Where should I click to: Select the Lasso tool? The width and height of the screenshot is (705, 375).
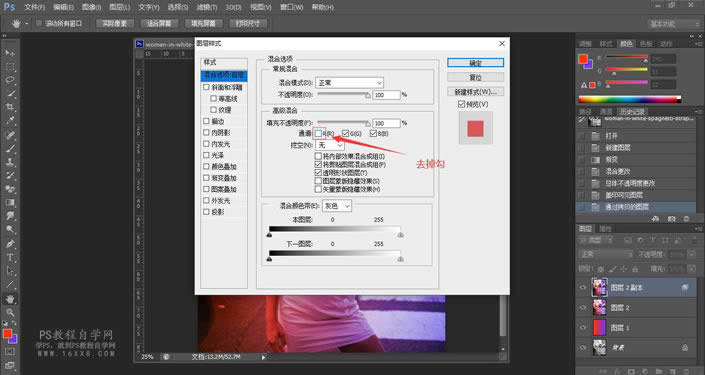point(10,80)
